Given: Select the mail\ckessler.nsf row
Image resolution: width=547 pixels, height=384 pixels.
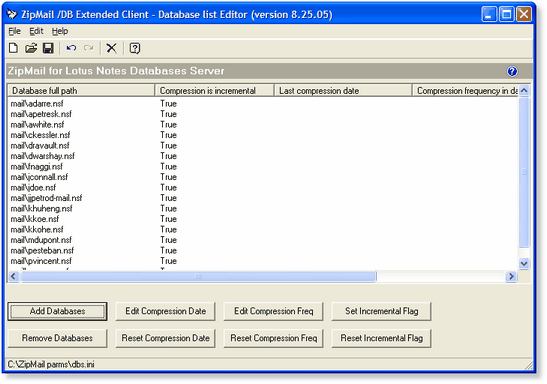Looking at the screenshot, I should (x=262, y=135).
